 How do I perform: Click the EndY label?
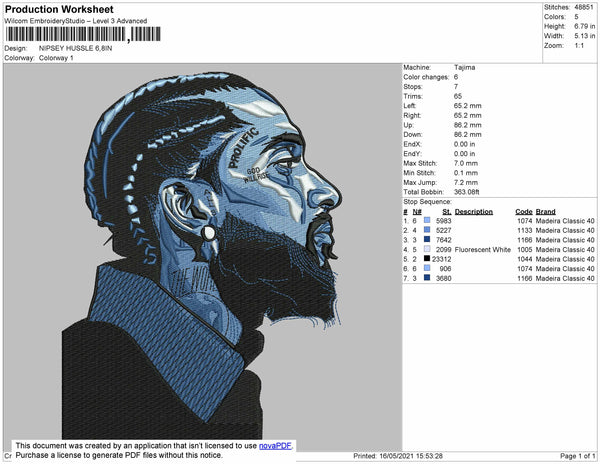tap(412, 154)
